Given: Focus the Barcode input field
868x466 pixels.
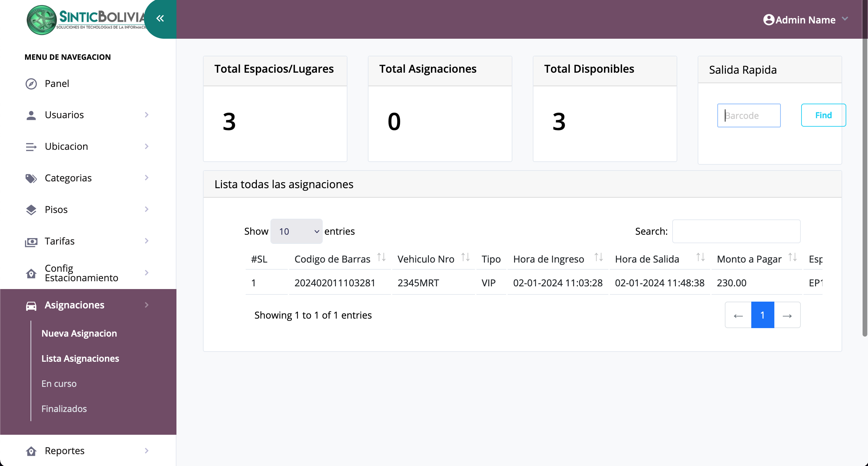Looking at the screenshot, I should [x=749, y=115].
